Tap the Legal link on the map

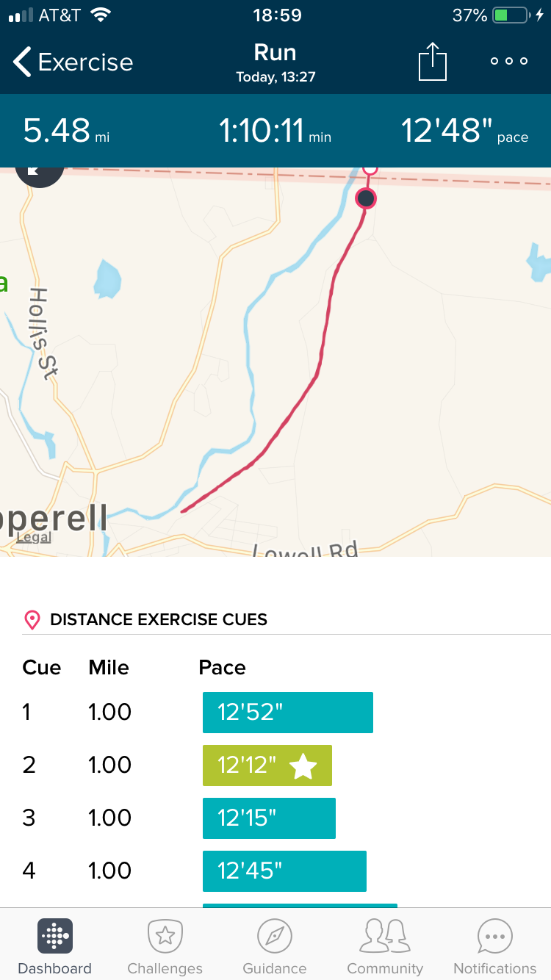click(x=35, y=537)
